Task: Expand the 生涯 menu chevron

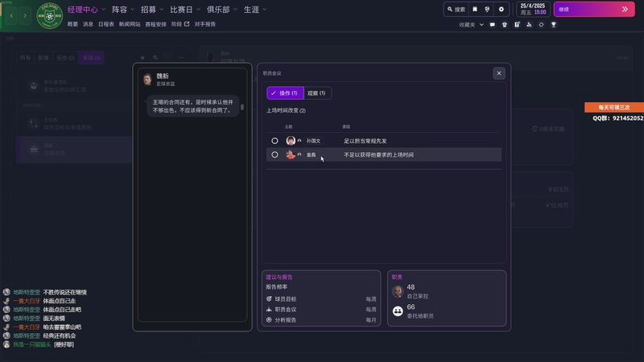Action: tap(265, 10)
